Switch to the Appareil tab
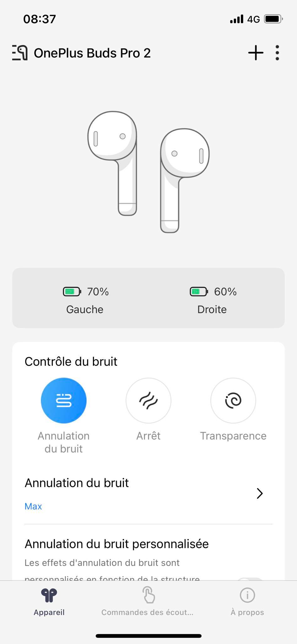Viewport: 297px width, 644px height. pos(49,601)
